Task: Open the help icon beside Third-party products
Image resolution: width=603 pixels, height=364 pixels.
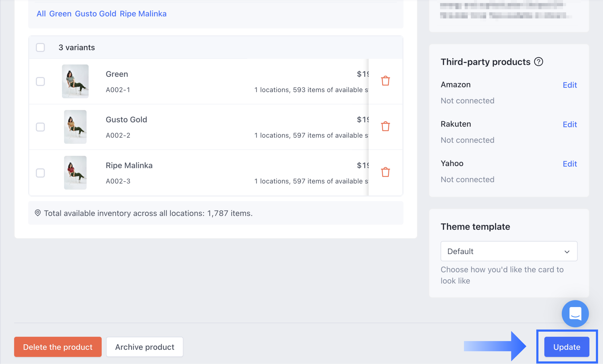Action: click(x=538, y=62)
